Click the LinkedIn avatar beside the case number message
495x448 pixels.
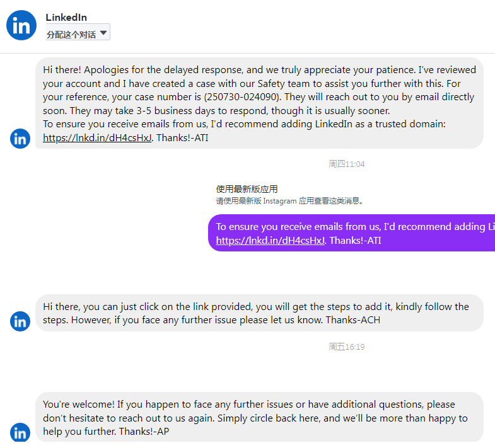(20, 139)
